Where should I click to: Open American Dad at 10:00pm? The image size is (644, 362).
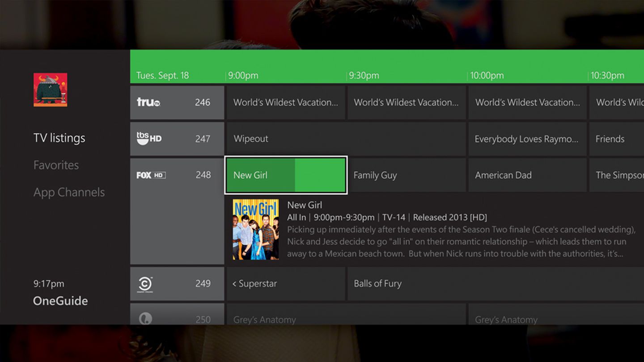(x=503, y=175)
